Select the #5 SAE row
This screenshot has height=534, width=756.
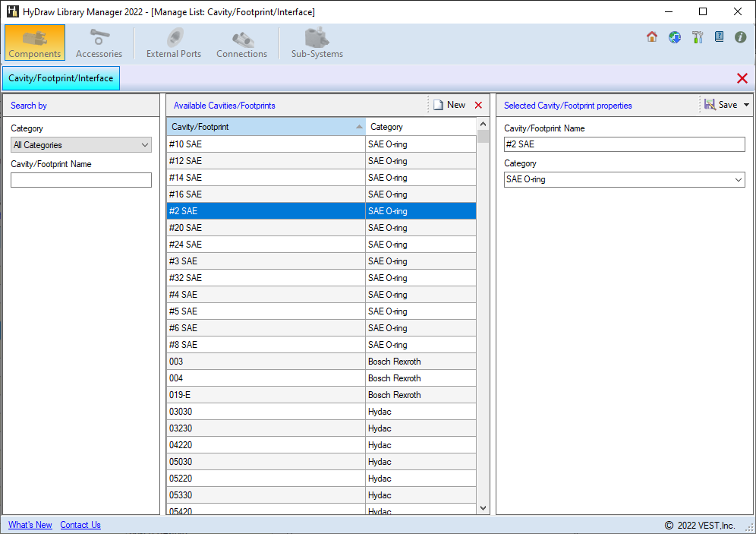pyautogui.click(x=321, y=311)
